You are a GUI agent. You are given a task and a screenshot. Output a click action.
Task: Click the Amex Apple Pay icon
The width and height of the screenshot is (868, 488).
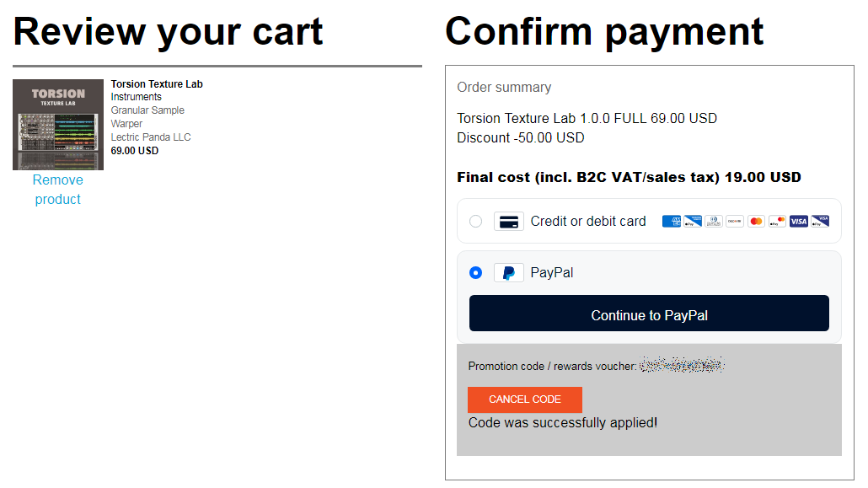693,222
